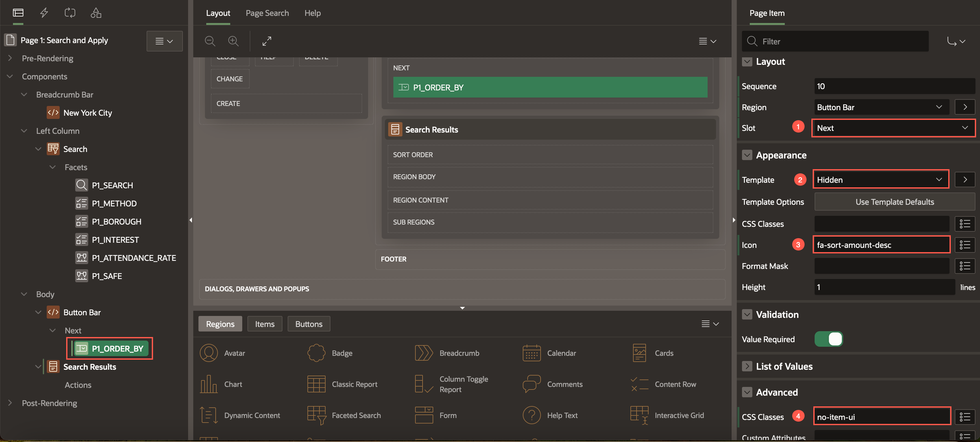Open the Region dropdown set to Button Bar

pos(881,107)
